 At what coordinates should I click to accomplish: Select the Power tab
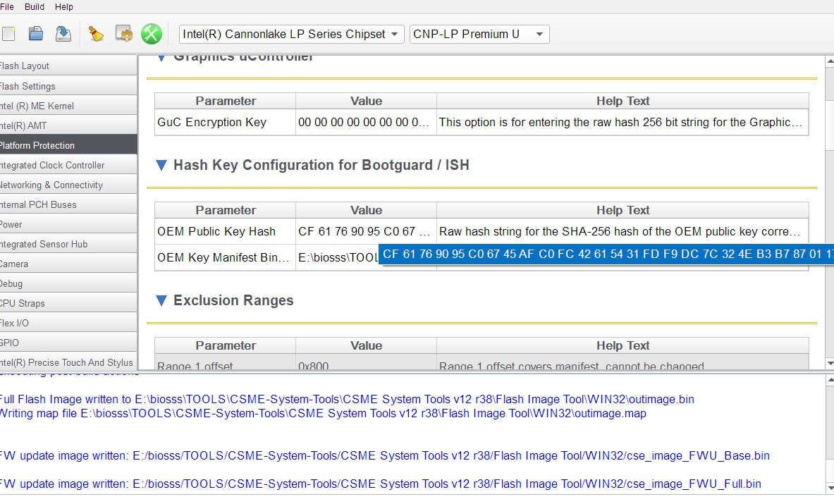68,224
